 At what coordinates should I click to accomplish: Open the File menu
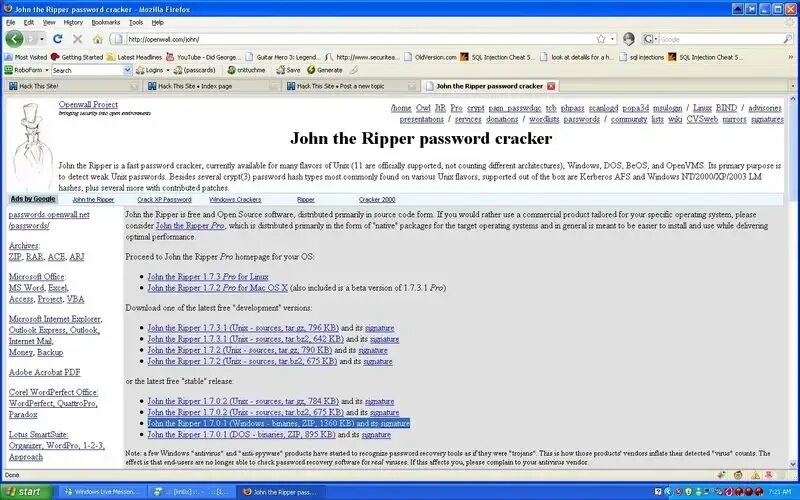tap(10, 22)
